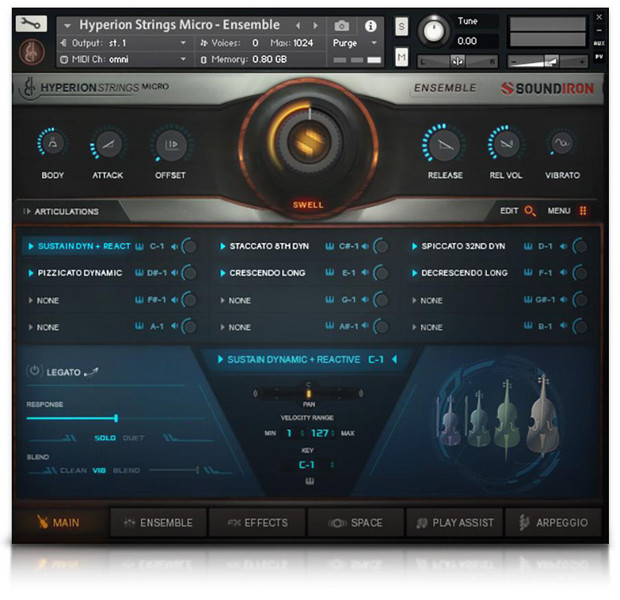This screenshot has width=620, height=600.
Task: Click volume knob for Spiccato 32nd Dyn
Action: [x=580, y=246]
